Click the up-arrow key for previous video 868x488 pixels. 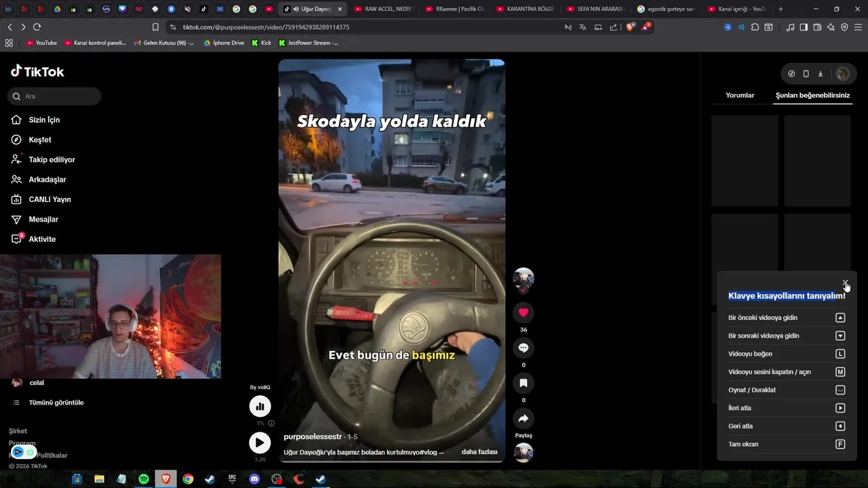point(840,318)
